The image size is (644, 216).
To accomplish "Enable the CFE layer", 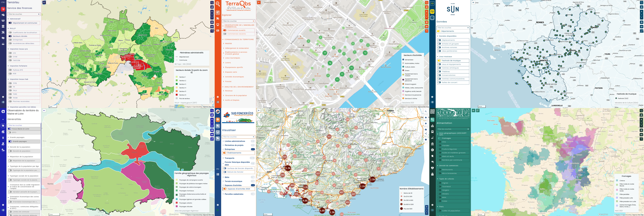I will pyautogui.click(x=10, y=53).
